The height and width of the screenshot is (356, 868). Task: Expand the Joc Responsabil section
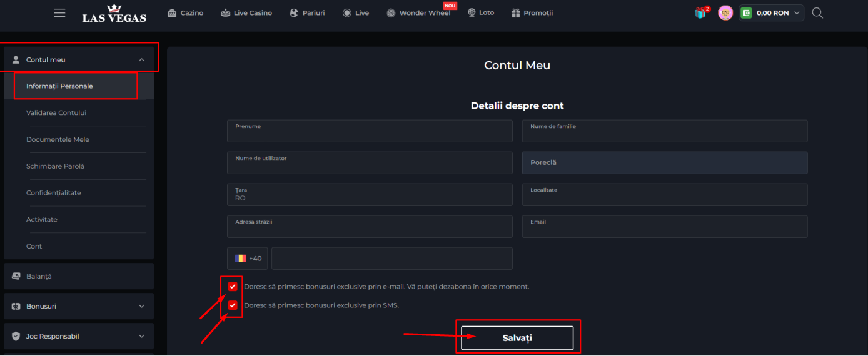tap(141, 337)
